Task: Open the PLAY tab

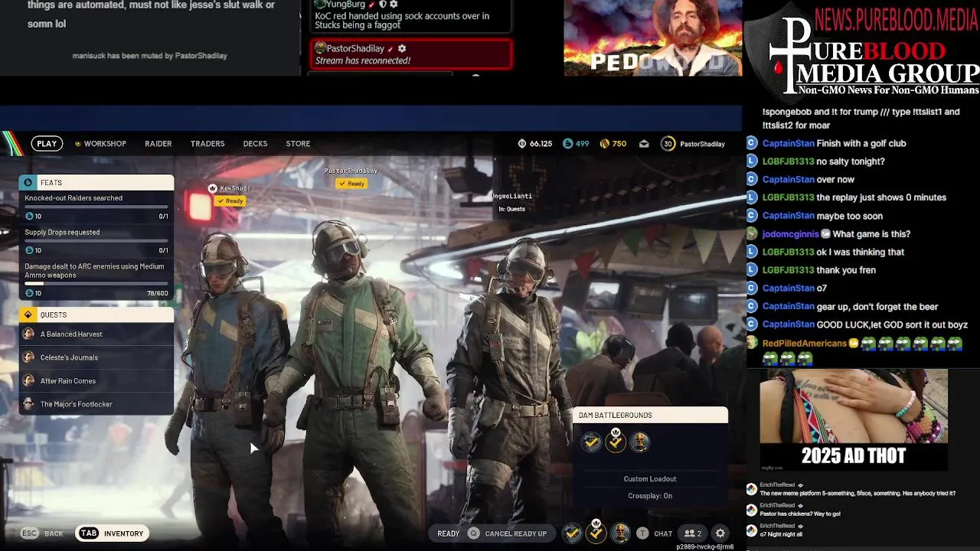Action: tap(47, 143)
